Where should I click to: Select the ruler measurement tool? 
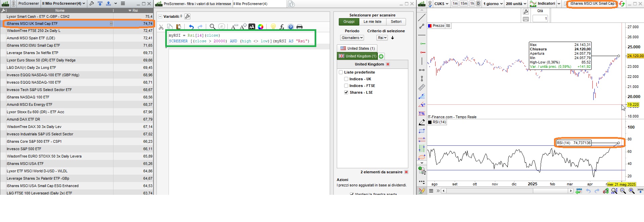coord(422,87)
